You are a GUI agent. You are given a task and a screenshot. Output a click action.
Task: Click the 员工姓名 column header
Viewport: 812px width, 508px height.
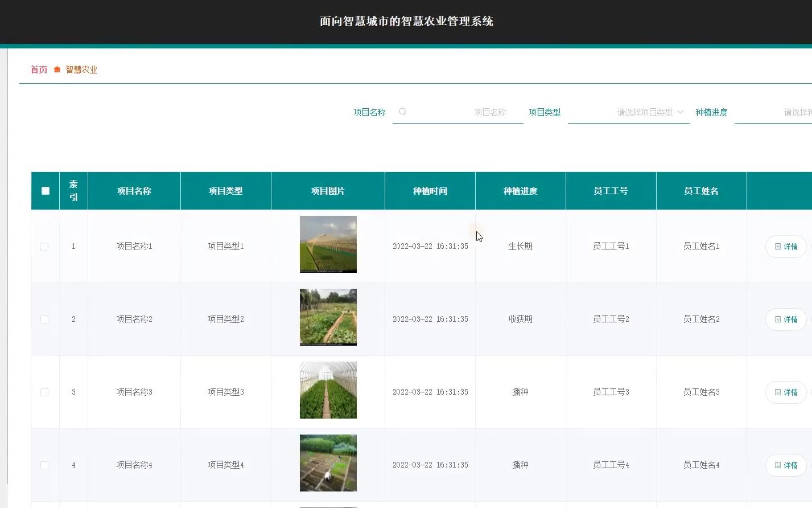click(702, 191)
